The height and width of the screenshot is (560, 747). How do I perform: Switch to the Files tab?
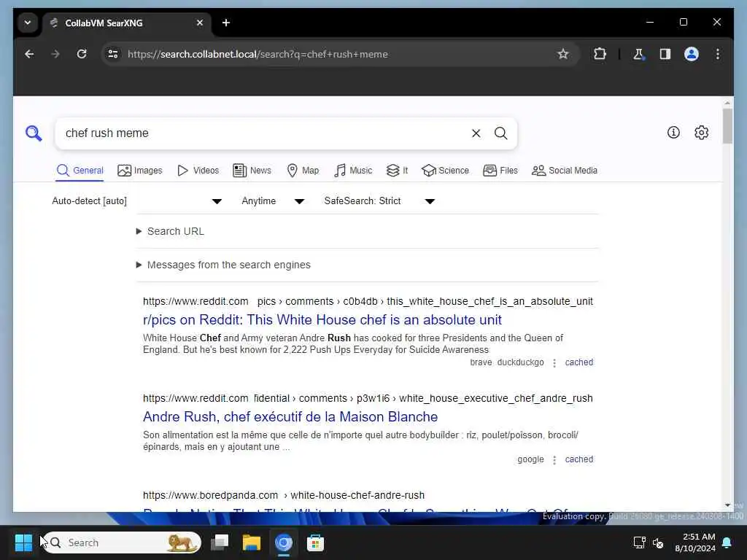click(x=500, y=171)
